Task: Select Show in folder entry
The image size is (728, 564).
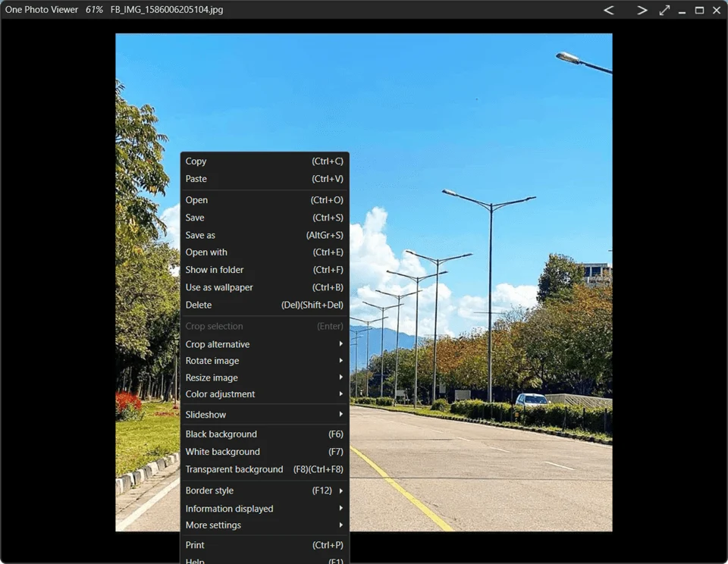Action: tap(265, 270)
